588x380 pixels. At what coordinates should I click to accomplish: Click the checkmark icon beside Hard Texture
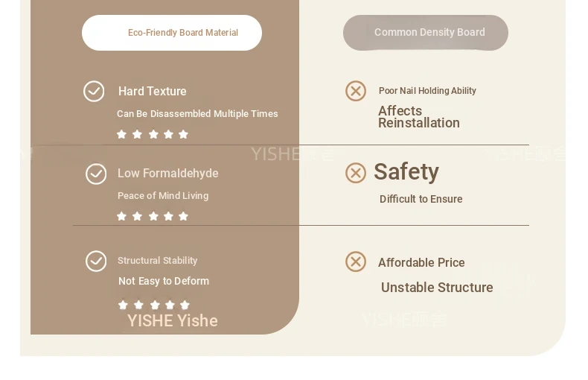coord(94,91)
